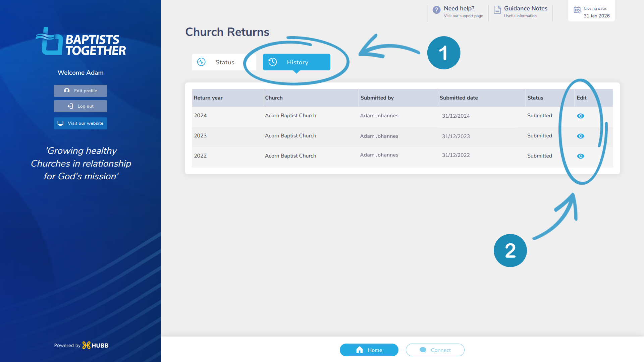The image size is (644, 362).
Task: Open the Guidance Notes link
Action: coord(526,8)
